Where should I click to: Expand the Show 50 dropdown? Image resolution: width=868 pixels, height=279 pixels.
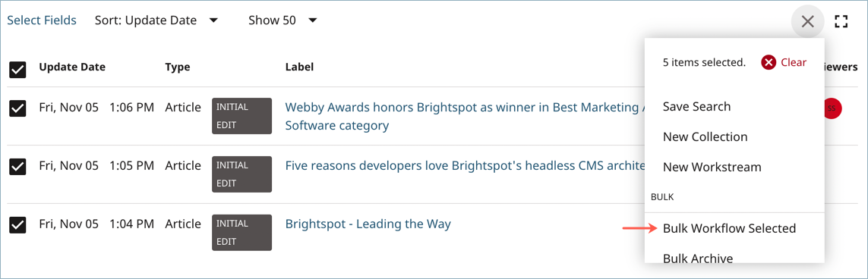pos(282,20)
